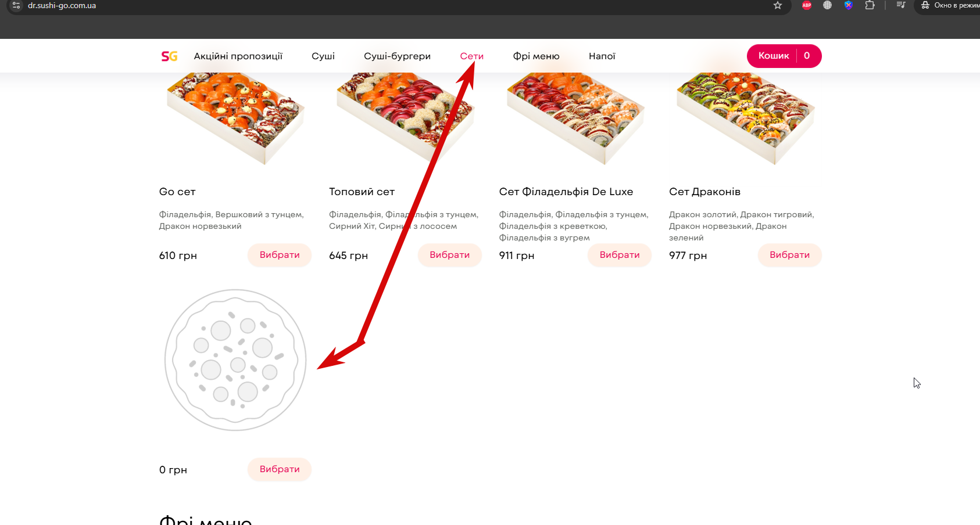Click the SG logo icon

[169, 56]
